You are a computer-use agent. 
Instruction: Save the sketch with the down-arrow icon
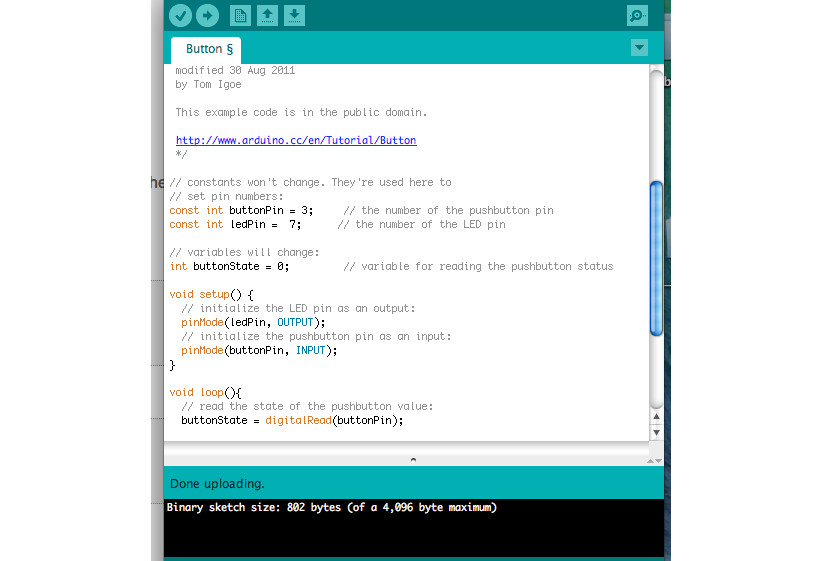tap(295, 15)
